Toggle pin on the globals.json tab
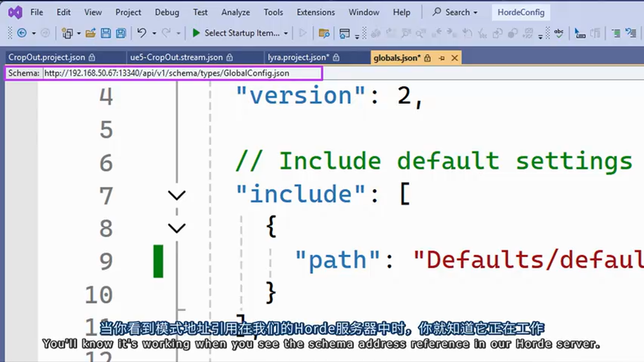This screenshot has width=644, height=362. (x=442, y=58)
